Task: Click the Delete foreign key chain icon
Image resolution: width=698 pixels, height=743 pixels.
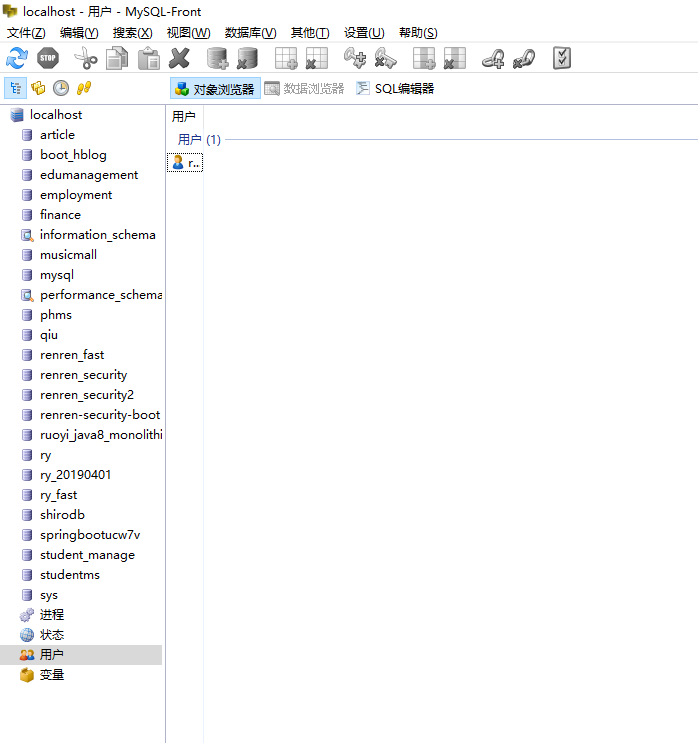Action: pos(524,58)
